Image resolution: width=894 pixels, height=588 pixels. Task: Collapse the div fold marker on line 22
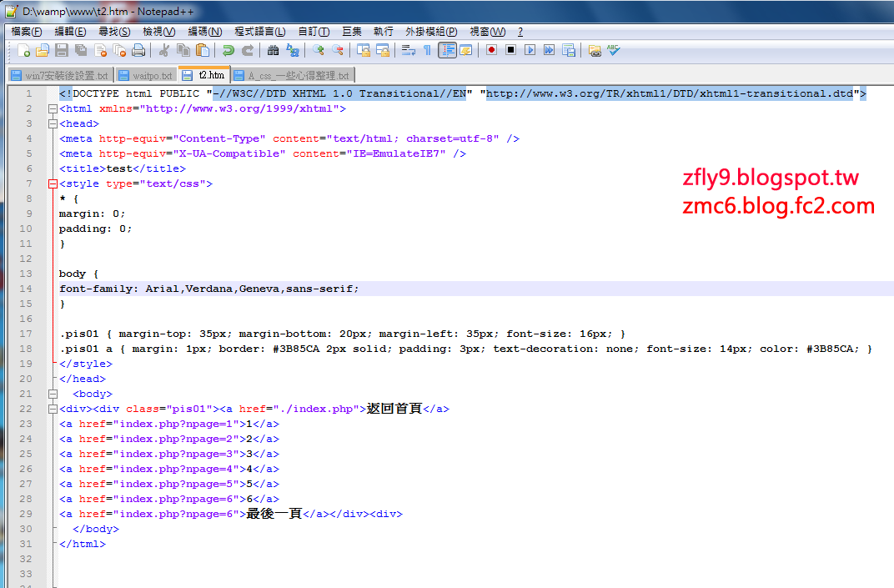pos(53,409)
